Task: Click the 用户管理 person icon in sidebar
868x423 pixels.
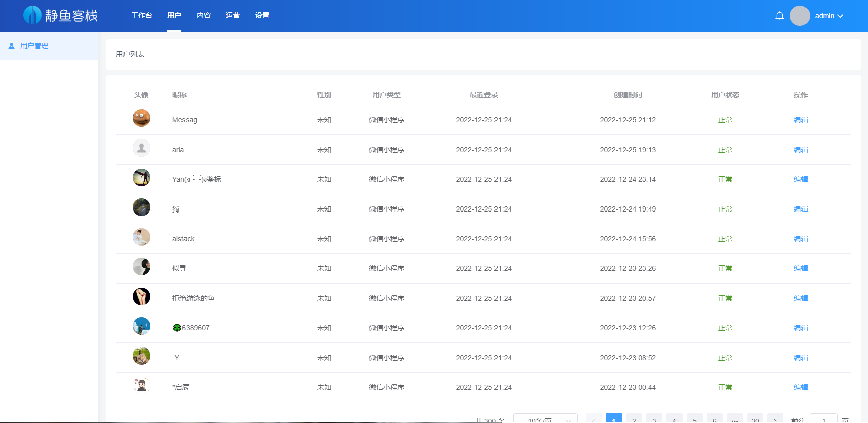Action: tap(11, 46)
